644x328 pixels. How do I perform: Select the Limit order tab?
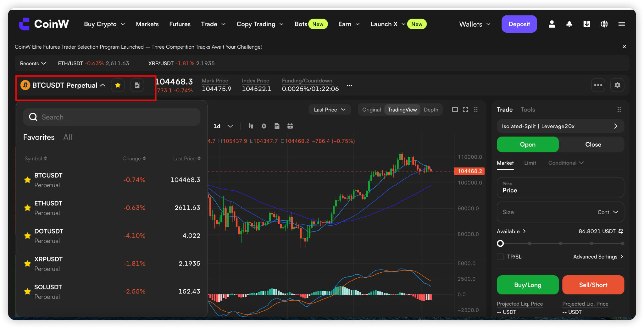point(530,163)
